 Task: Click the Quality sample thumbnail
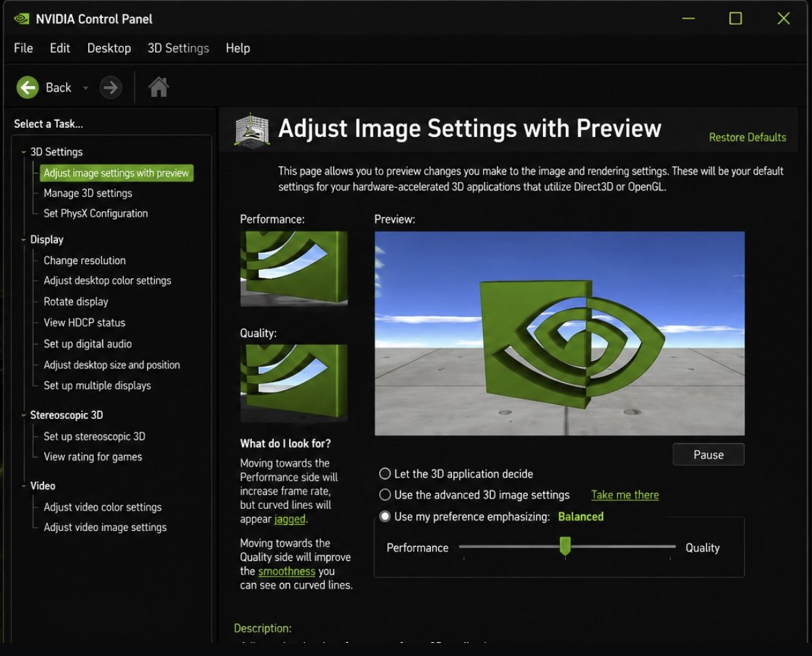click(x=294, y=382)
